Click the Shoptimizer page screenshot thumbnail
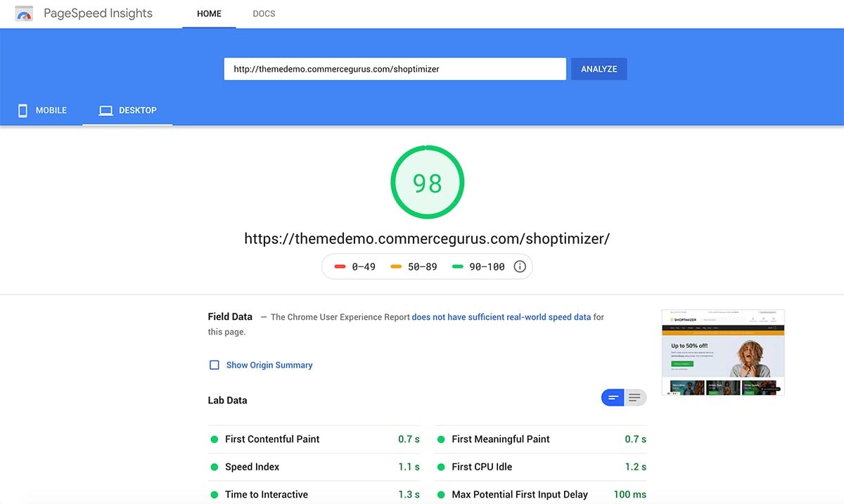The image size is (844, 504). point(723,352)
